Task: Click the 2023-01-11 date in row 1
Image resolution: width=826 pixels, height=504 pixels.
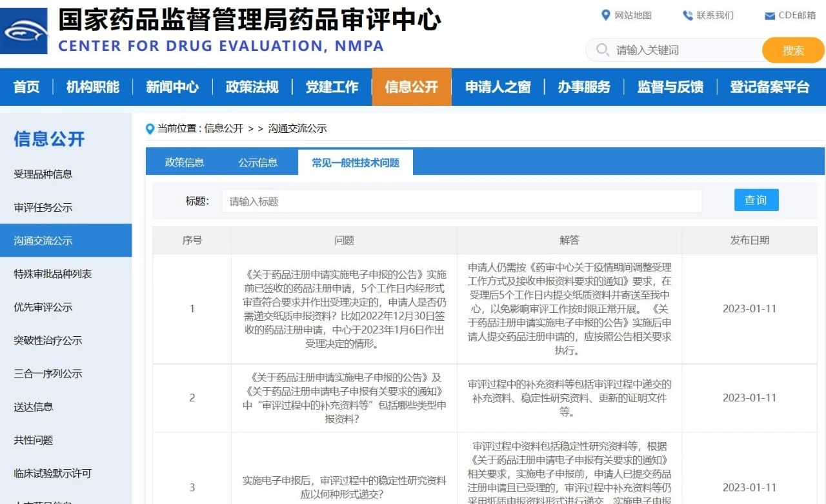Action: [x=750, y=308]
